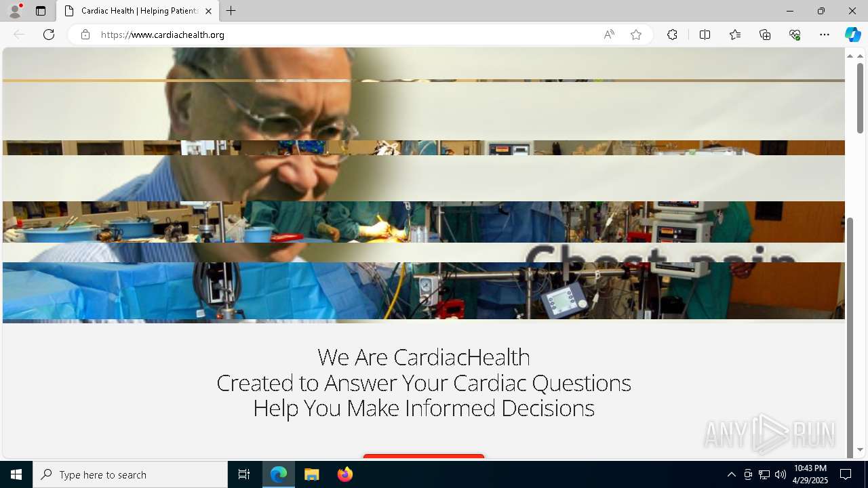This screenshot has height=488, width=868.
Task: Click the page scrollbar up arrow
Action: (x=860, y=56)
